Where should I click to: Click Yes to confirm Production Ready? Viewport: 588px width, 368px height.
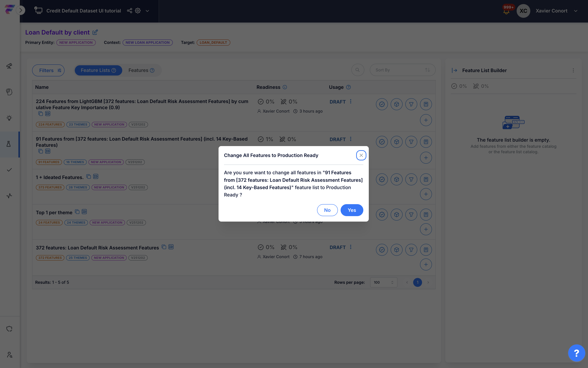click(352, 210)
